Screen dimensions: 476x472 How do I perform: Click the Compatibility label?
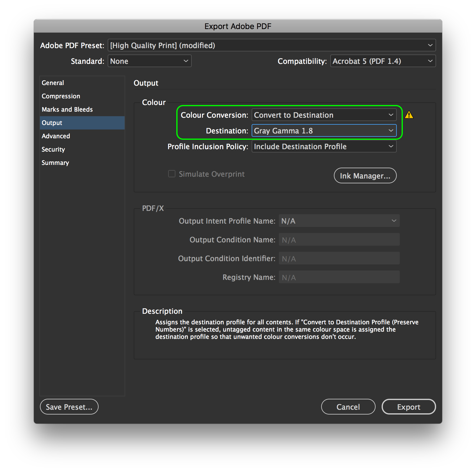coord(302,61)
